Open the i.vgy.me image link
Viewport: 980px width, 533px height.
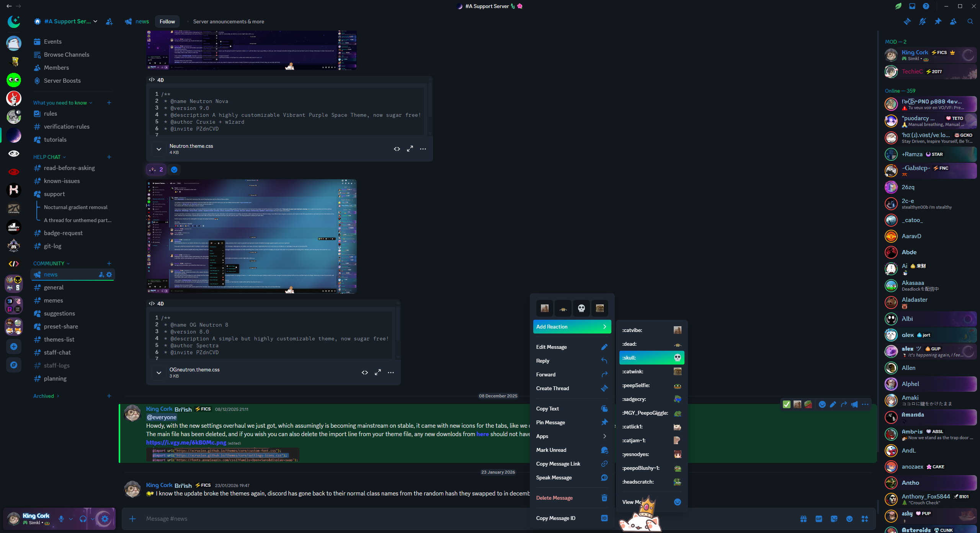(186, 443)
